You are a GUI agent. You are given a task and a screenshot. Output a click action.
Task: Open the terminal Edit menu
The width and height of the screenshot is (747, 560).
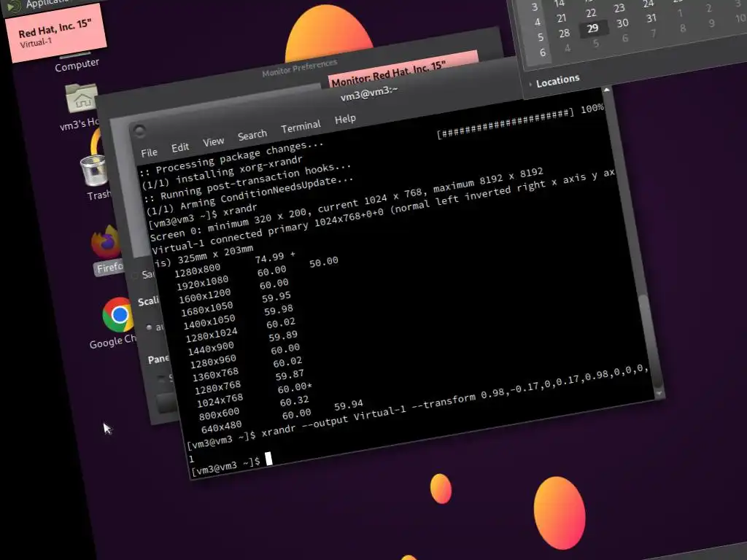[x=180, y=147]
